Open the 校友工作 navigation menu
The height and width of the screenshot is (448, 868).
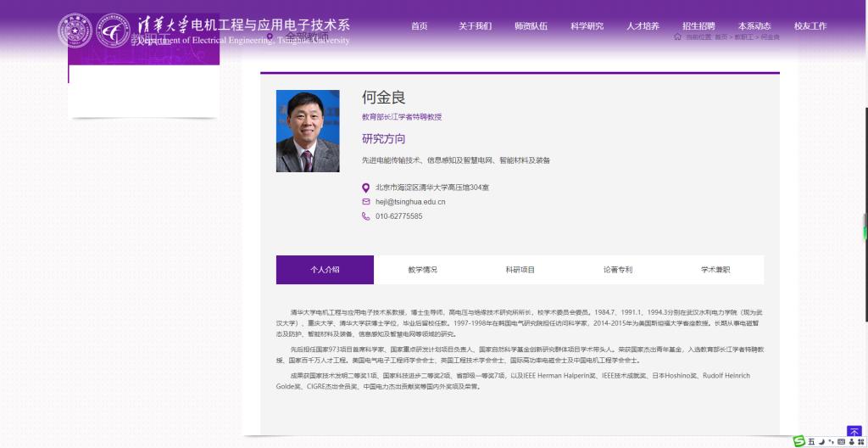coord(810,26)
